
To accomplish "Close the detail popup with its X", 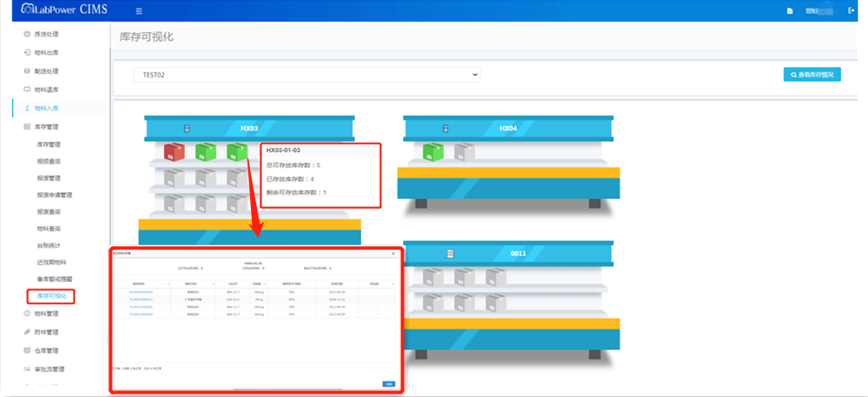I will coord(393,253).
